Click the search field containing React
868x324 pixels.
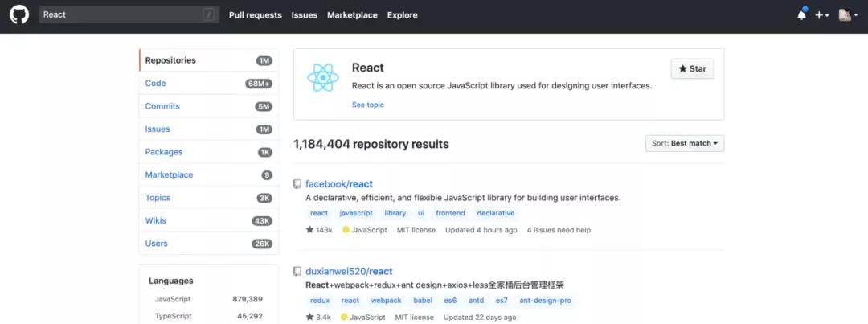coord(129,15)
